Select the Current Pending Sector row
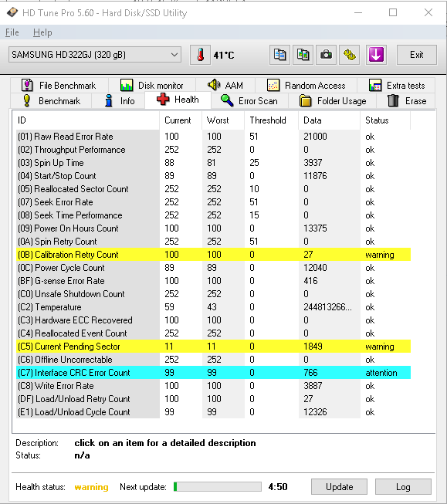 click(x=213, y=347)
